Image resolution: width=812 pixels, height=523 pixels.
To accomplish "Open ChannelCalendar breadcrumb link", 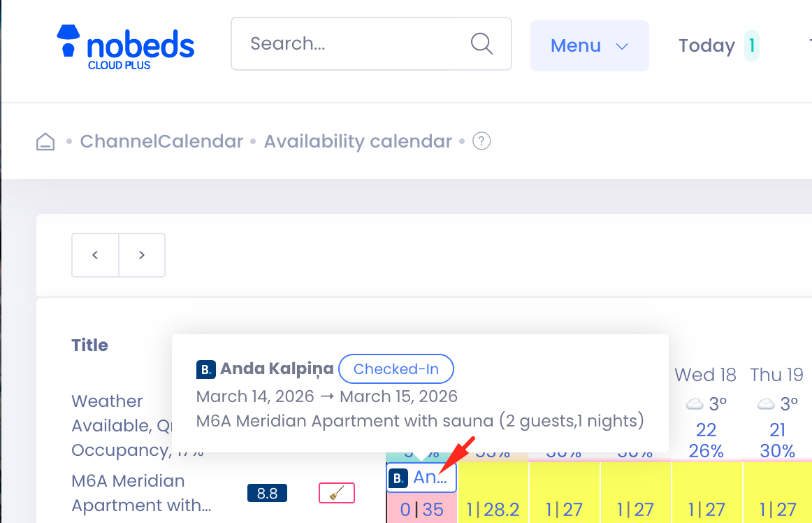I will pyautogui.click(x=161, y=142).
